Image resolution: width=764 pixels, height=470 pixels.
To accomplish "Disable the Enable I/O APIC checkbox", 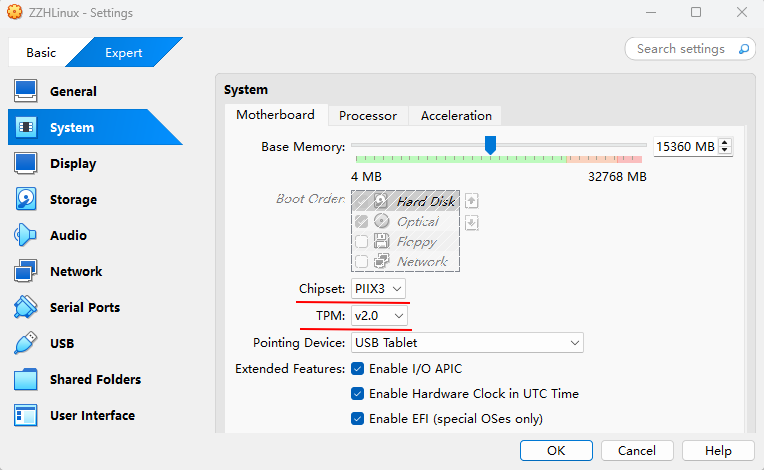I will pos(358,369).
